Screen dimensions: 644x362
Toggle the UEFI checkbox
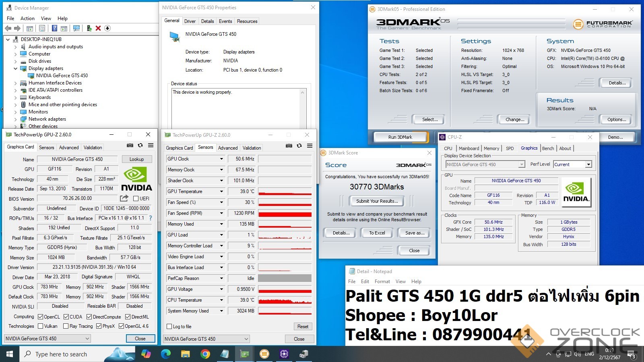click(136, 199)
